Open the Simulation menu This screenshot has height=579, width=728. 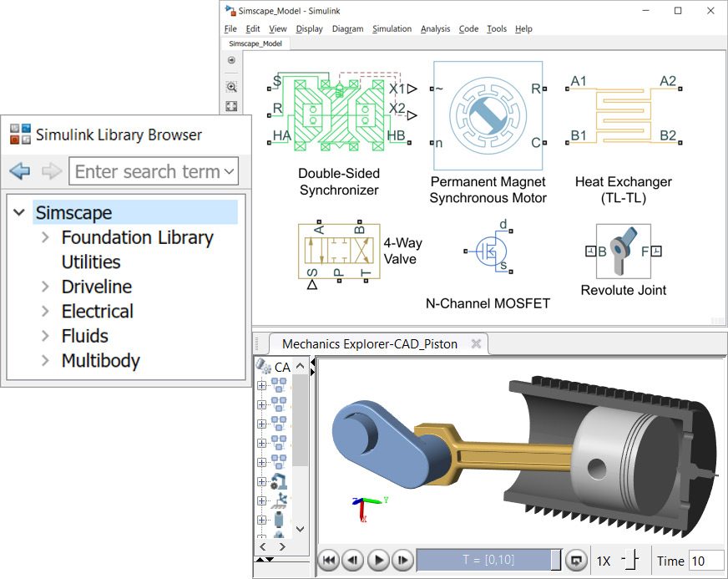pyautogui.click(x=392, y=28)
